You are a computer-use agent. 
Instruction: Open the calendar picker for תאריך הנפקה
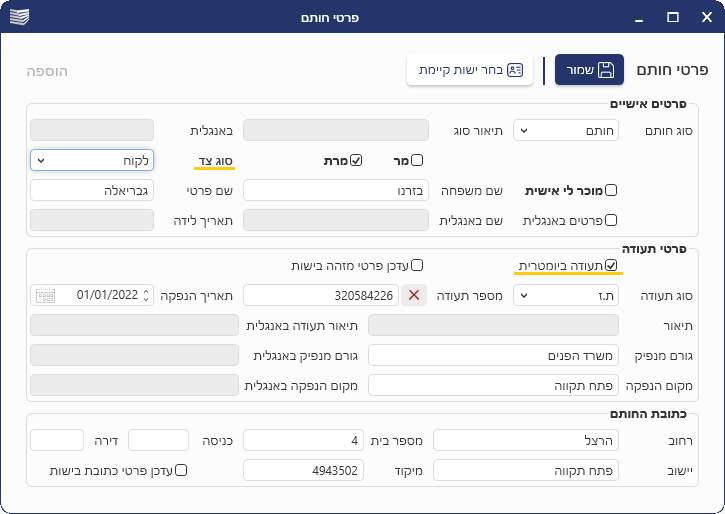pyautogui.click(x=44, y=295)
